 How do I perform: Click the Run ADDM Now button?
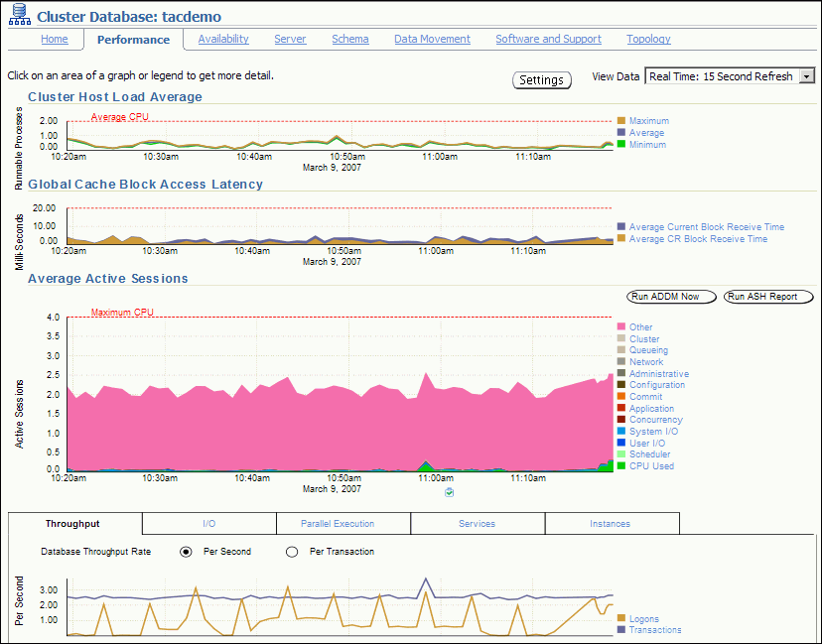668,296
